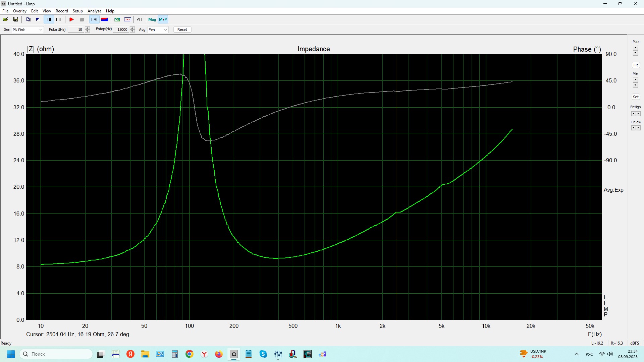Open File Explorer from the taskbar
644x362 pixels.
click(145, 354)
